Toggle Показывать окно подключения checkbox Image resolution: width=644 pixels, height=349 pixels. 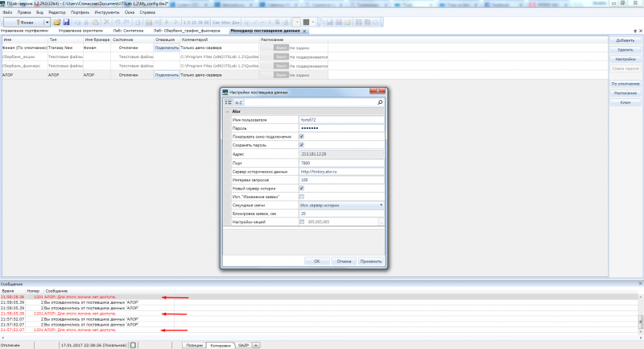pos(301,136)
